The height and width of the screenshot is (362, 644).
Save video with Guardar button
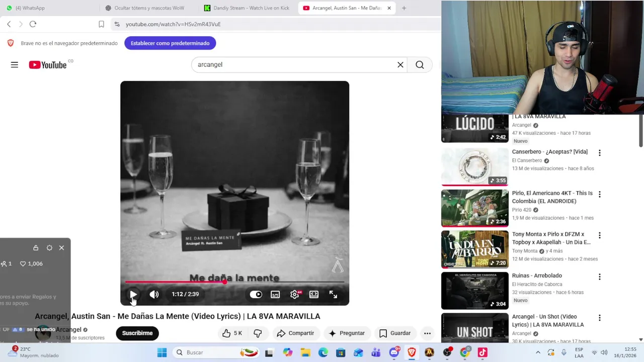click(395, 333)
